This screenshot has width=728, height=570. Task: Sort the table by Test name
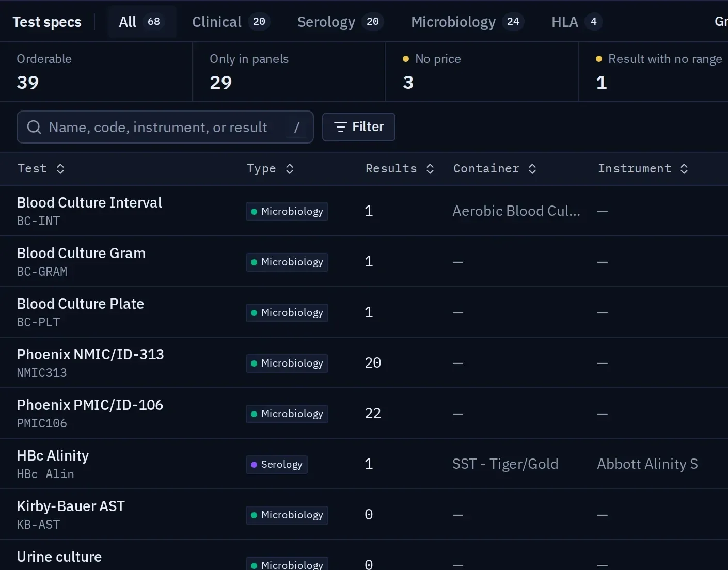(41, 169)
